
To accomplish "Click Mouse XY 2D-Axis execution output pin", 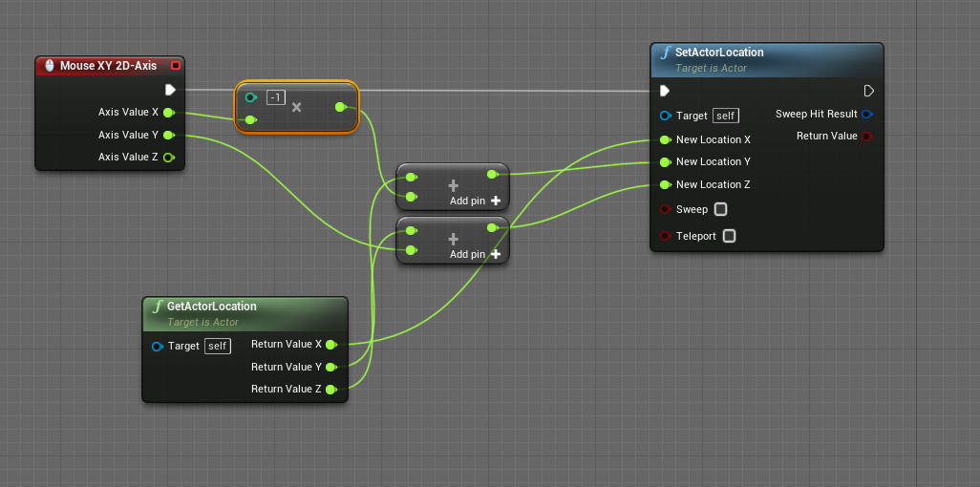I will 170,90.
